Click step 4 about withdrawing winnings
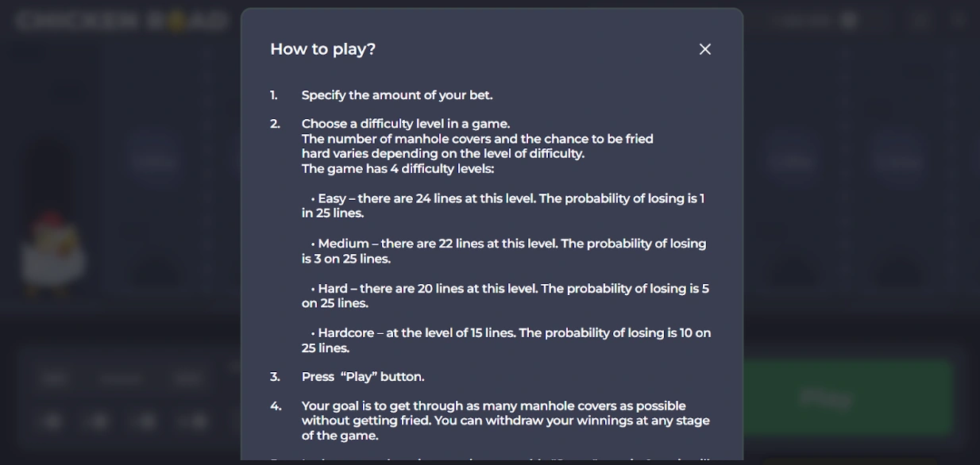 point(506,421)
